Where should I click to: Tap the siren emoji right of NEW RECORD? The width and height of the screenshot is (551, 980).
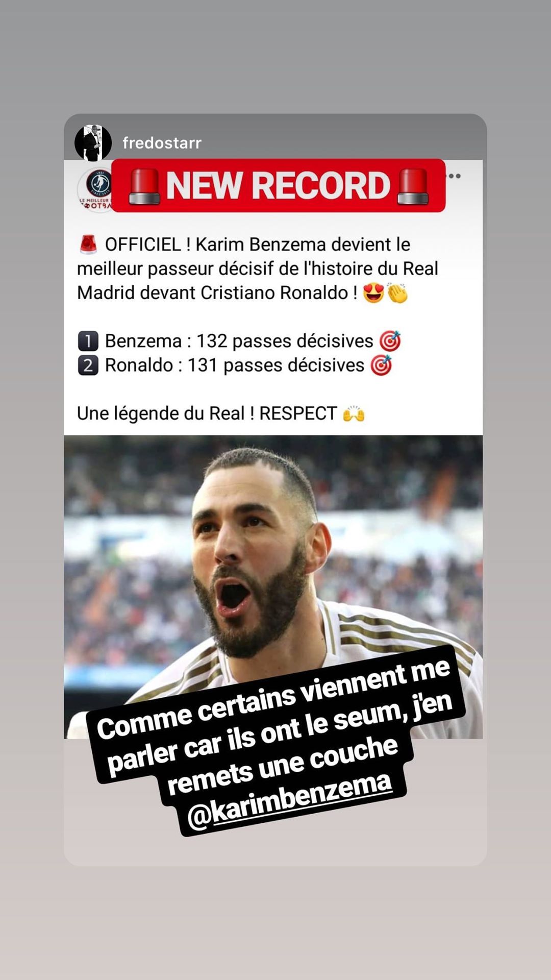click(412, 186)
